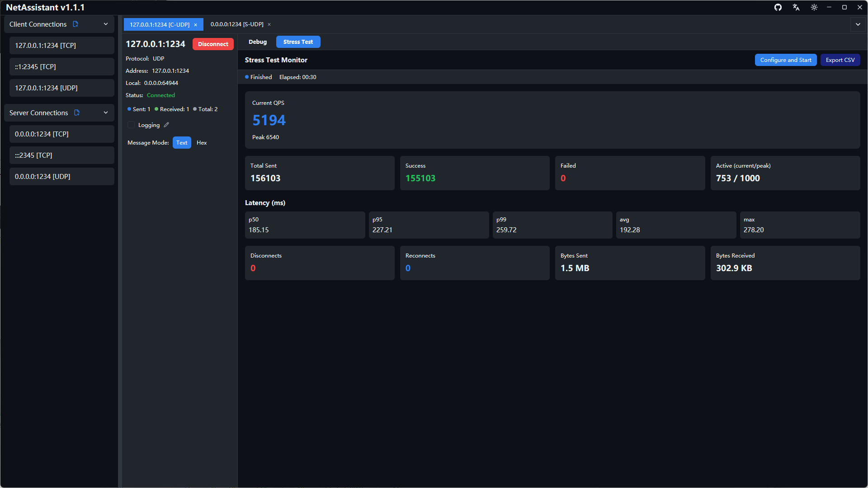Click the add server connection icon

[77, 113]
